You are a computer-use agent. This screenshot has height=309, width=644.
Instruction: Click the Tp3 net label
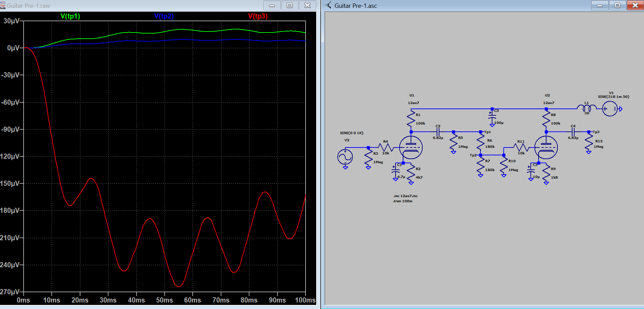596,132
